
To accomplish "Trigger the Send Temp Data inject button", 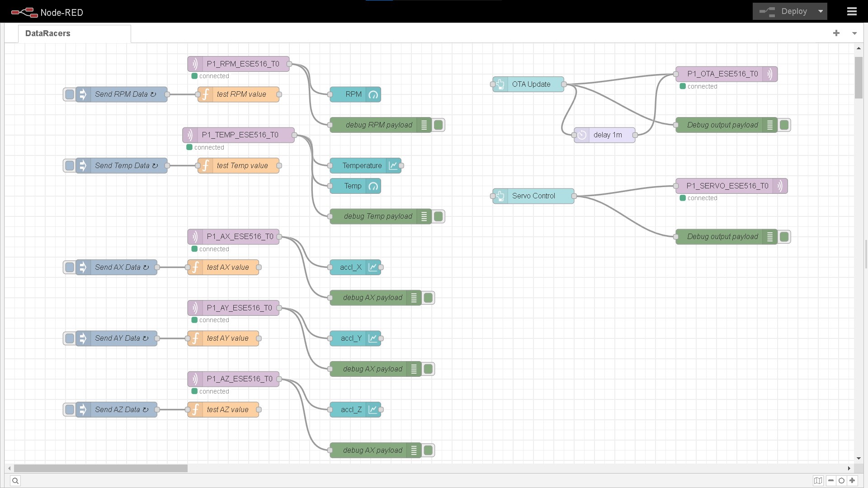I will 69,166.
